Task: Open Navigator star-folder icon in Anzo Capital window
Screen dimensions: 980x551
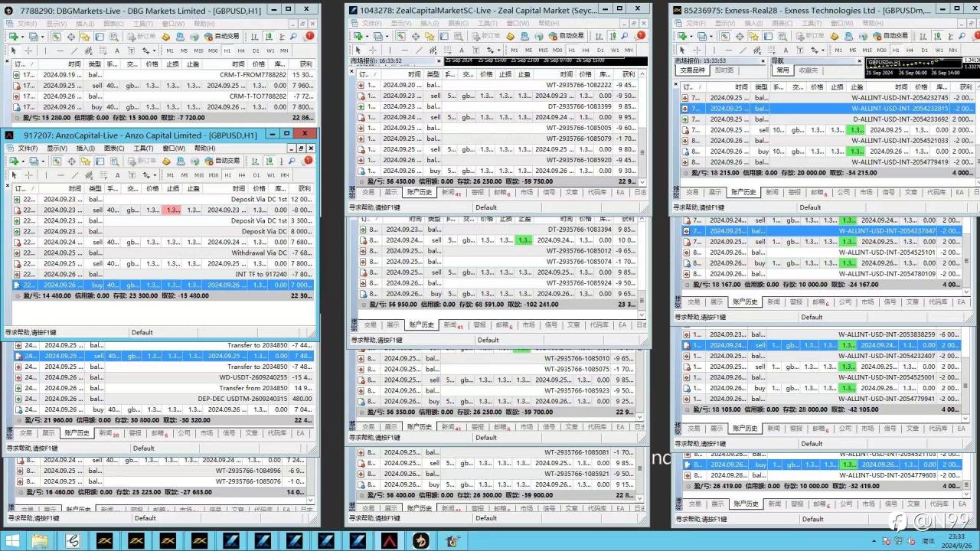Action: [85, 161]
